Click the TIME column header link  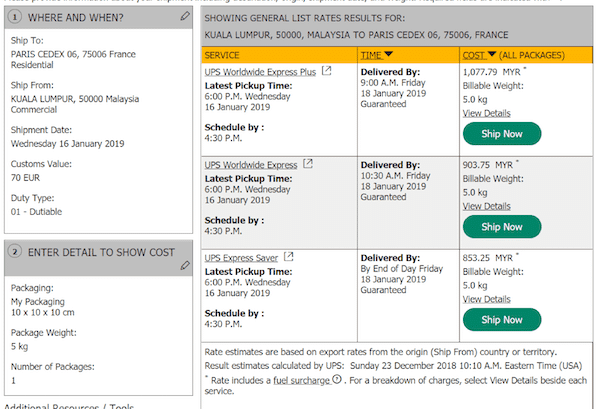point(372,55)
